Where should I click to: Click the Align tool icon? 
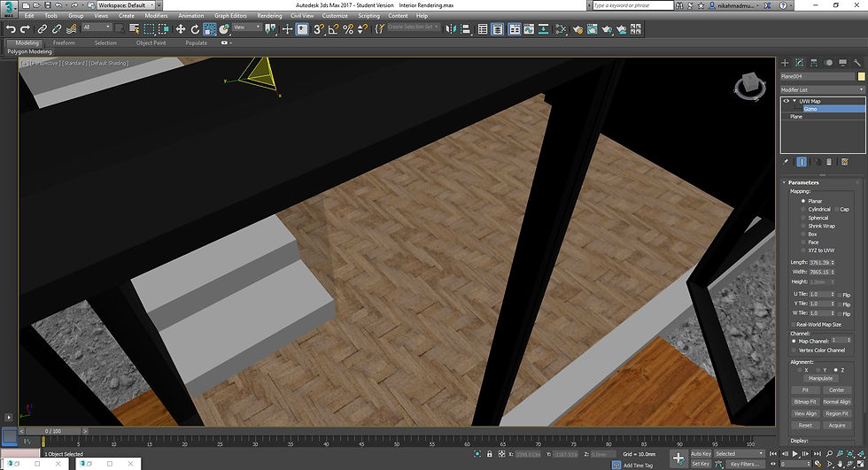tap(466, 29)
